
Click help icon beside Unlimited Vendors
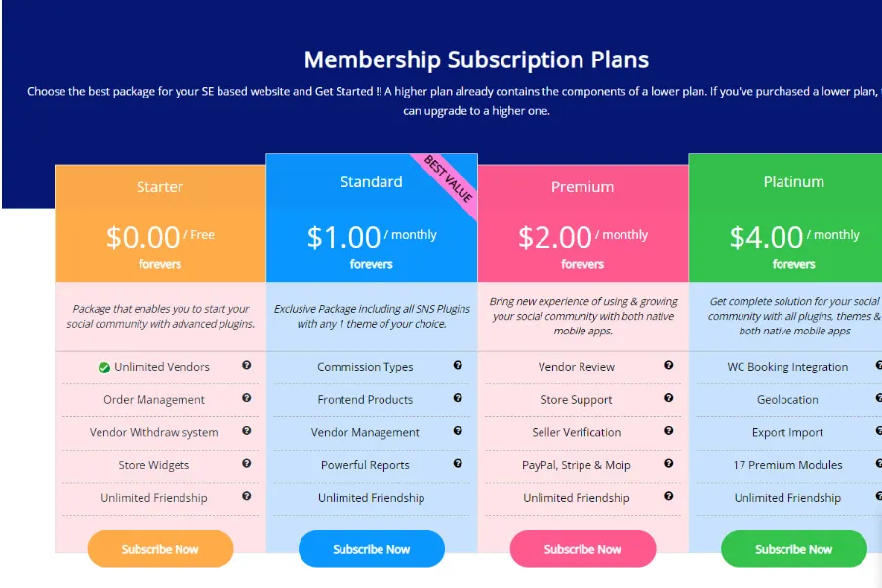pyautogui.click(x=247, y=365)
